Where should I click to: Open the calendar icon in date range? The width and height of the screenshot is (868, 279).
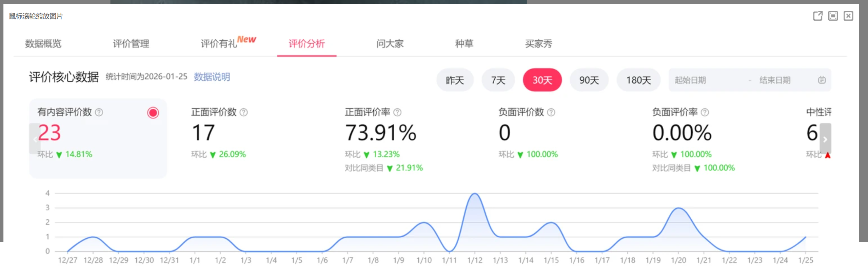tap(822, 80)
